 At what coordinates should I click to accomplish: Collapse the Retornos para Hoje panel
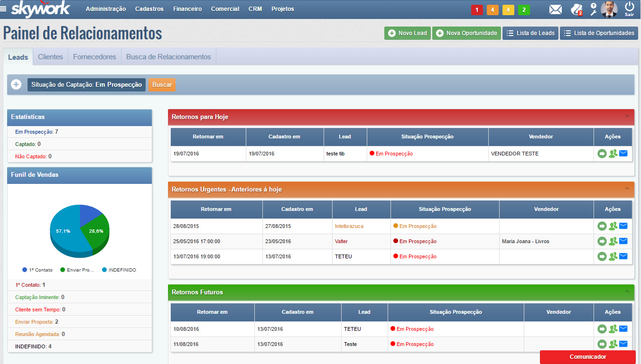click(x=627, y=116)
